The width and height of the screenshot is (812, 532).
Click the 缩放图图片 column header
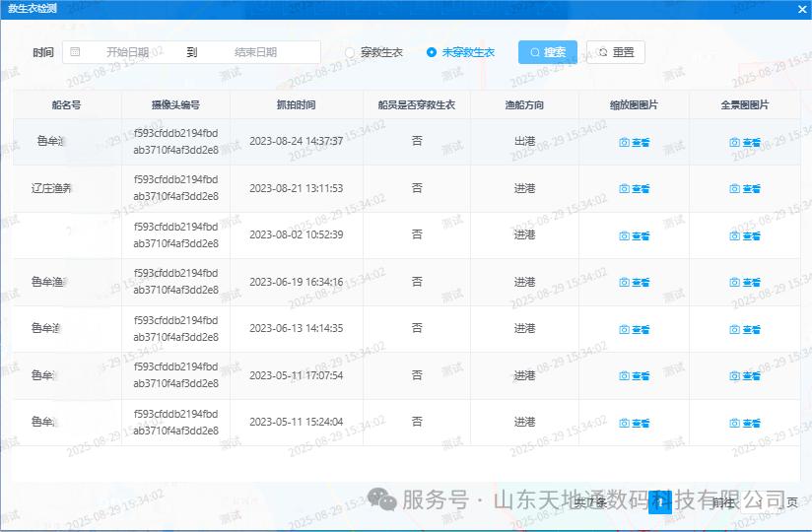coord(634,105)
